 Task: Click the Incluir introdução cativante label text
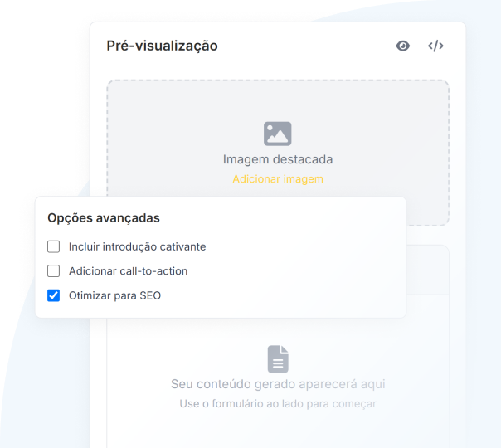pos(138,246)
